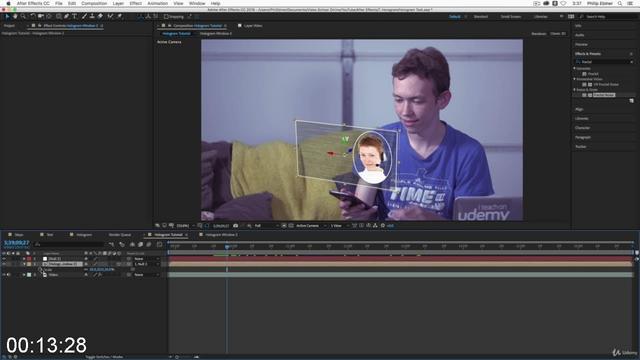Screen dimensions: 640x360
Task: Collapse the Noise & Grain effects category
Action: click(575, 89)
